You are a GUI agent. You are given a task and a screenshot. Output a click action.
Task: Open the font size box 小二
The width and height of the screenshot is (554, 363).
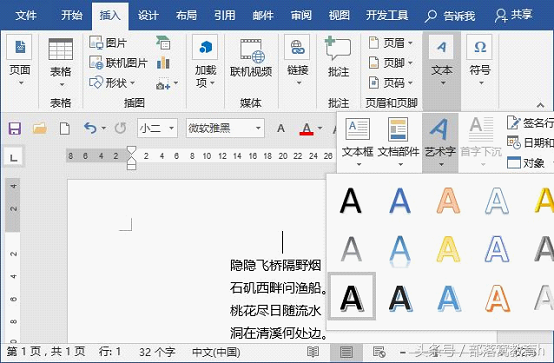(x=157, y=128)
